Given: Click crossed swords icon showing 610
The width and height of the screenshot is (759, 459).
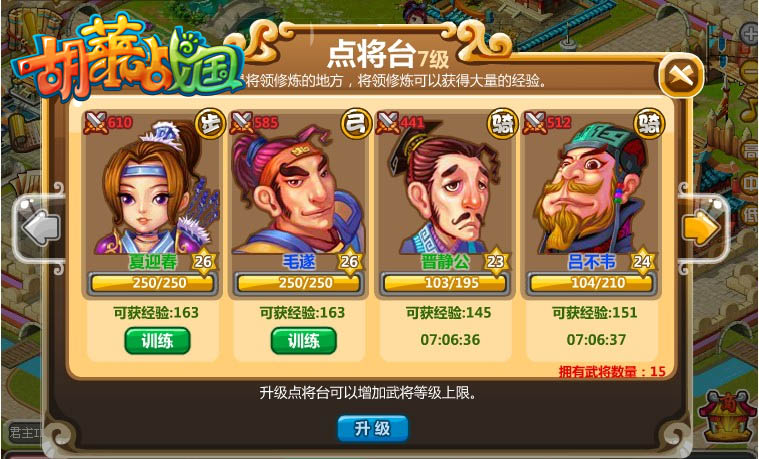Looking at the screenshot, I should click(95, 123).
